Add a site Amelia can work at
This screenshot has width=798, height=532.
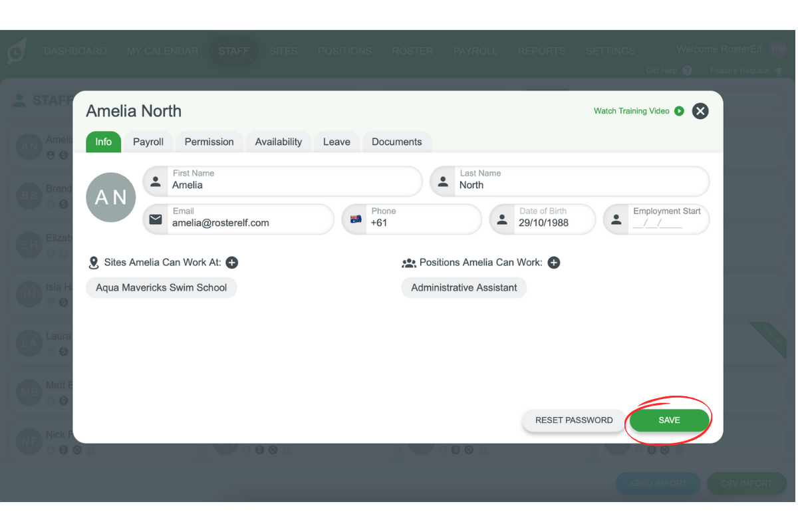(231, 263)
